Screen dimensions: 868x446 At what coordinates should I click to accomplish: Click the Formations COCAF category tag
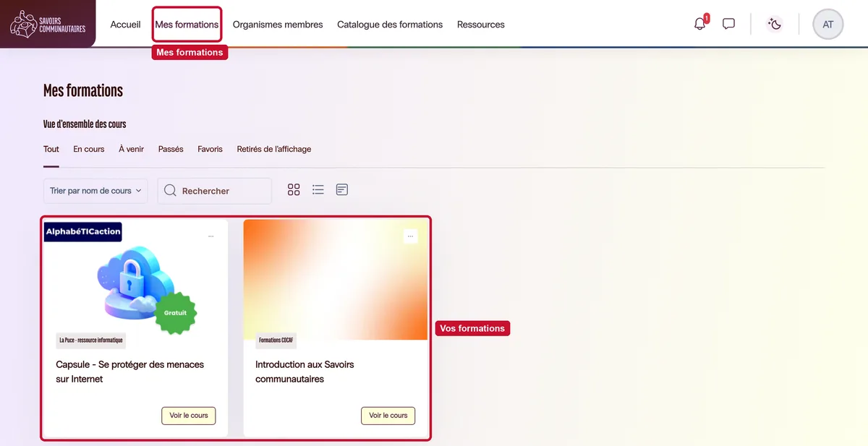(276, 340)
